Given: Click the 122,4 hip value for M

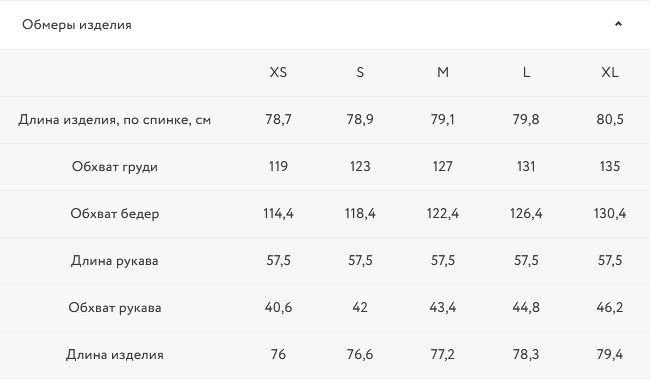Looking at the screenshot, I should coord(443,214).
